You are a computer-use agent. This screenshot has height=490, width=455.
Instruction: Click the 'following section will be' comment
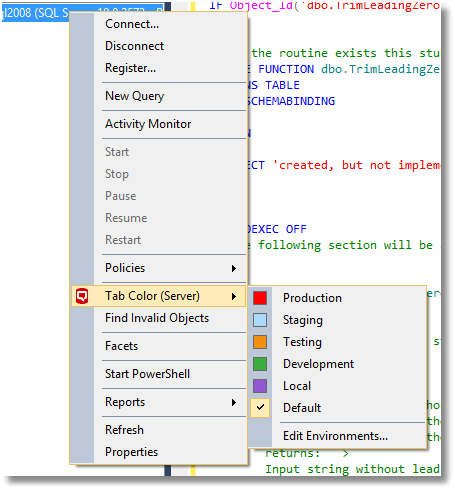click(x=345, y=245)
